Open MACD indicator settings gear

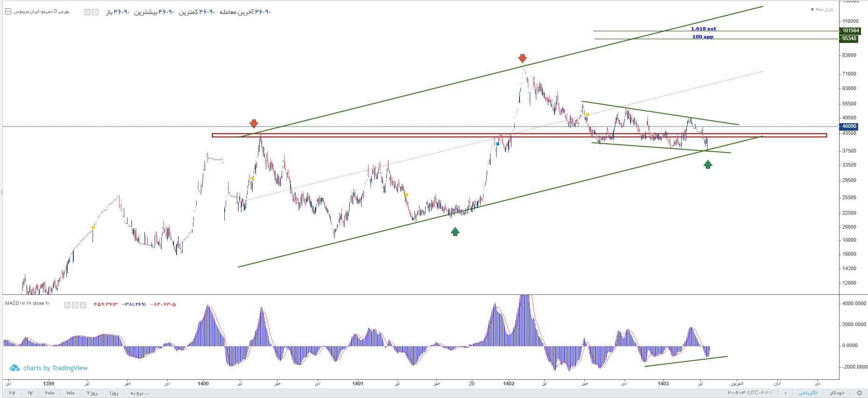click(75, 305)
